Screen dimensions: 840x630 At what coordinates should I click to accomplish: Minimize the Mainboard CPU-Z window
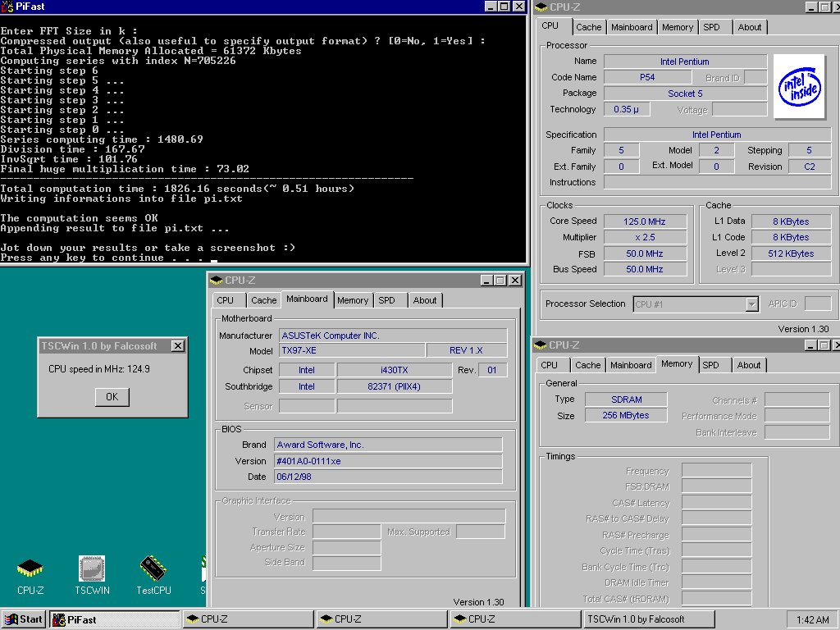tap(487, 281)
